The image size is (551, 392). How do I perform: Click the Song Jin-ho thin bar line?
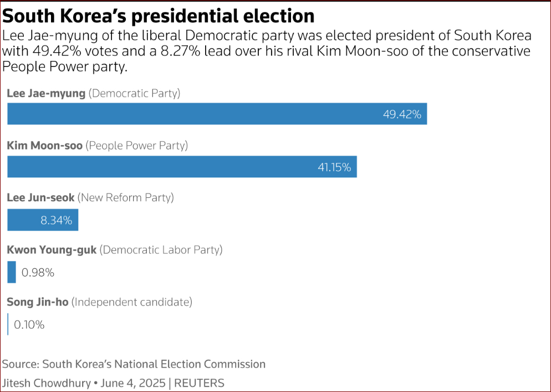pos(8,324)
